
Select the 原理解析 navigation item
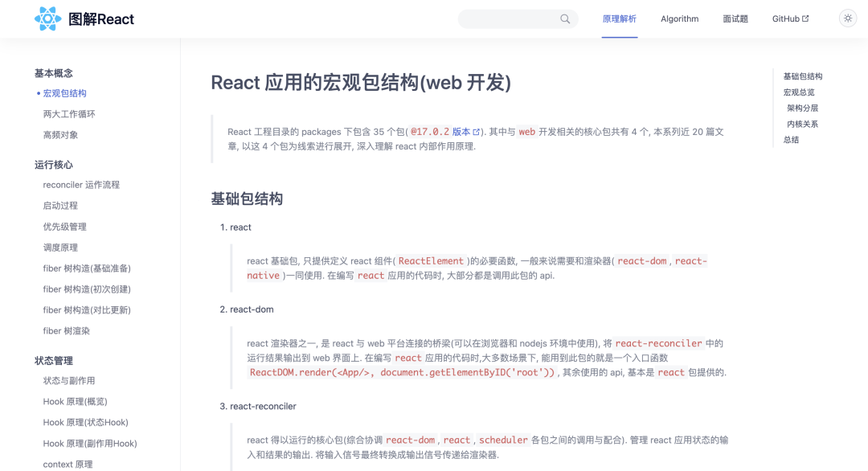[620, 18]
